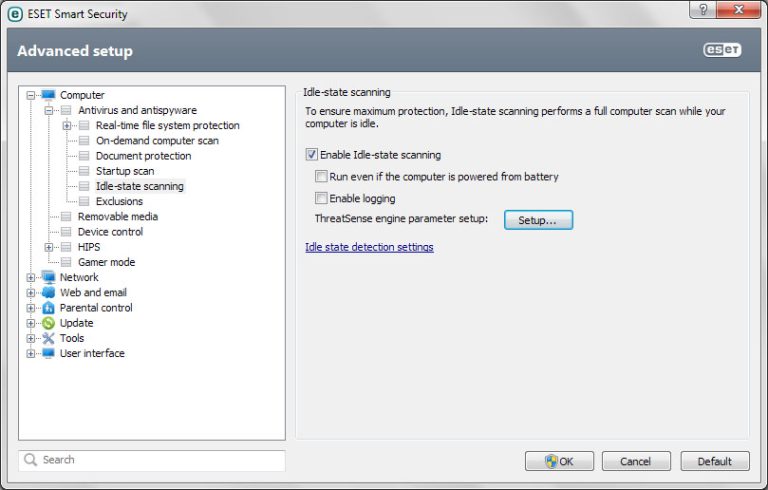Open Idle state detection settings link
This screenshot has height=490, width=768.
369,247
